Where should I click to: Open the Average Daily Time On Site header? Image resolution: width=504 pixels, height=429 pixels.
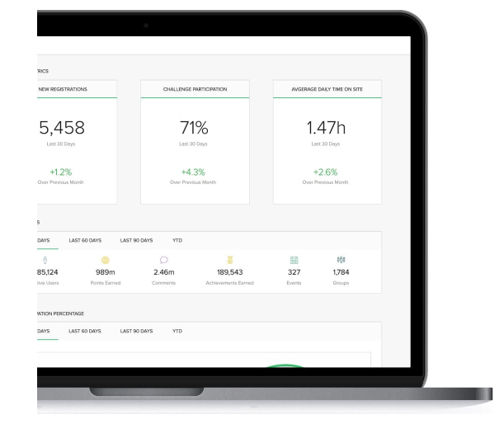pyautogui.click(x=327, y=89)
